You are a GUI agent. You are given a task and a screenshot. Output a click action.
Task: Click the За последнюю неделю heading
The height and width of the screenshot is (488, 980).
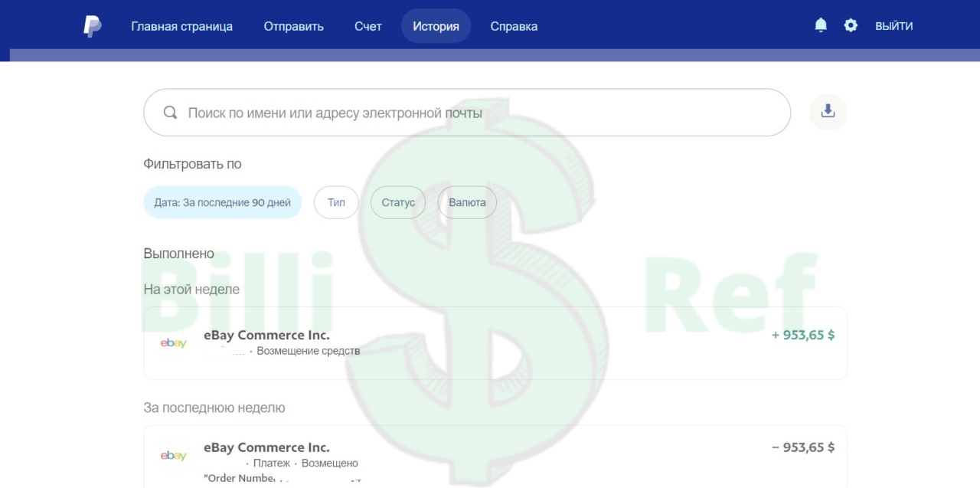(x=214, y=408)
